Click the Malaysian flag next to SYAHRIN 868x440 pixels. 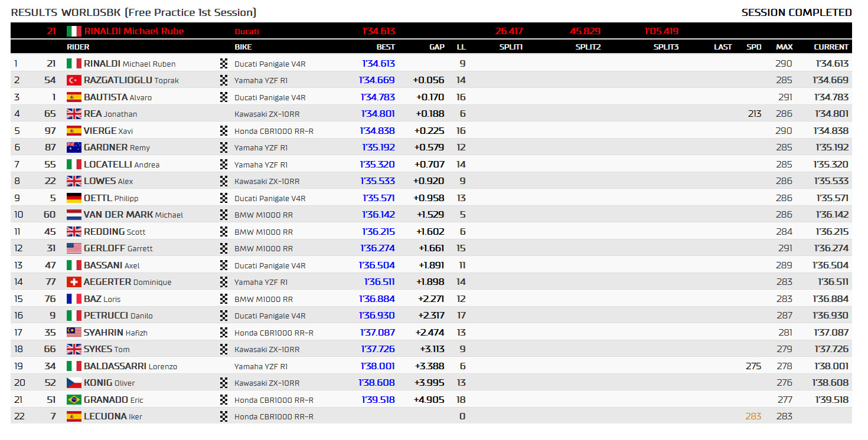[x=74, y=333]
